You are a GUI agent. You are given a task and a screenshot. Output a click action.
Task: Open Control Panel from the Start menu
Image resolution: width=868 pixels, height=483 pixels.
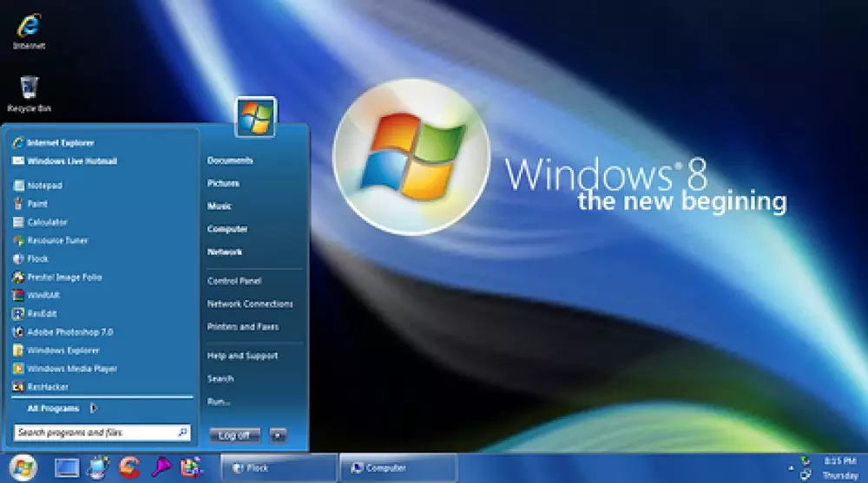click(234, 281)
